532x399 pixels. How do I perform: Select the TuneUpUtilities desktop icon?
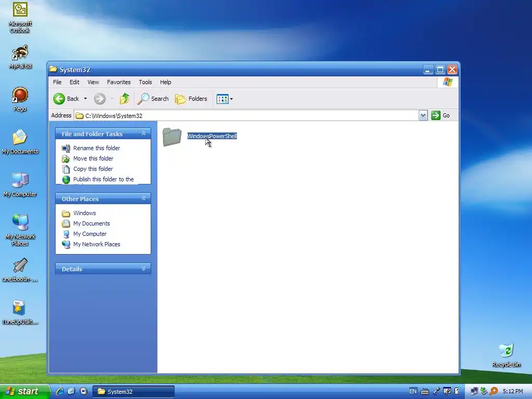[x=20, y=312]
